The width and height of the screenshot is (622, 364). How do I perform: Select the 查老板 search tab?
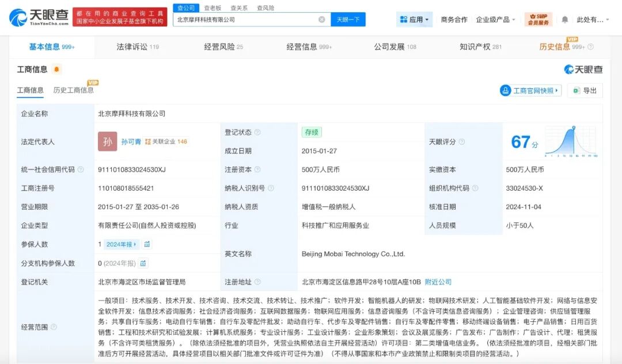point(213,7)
